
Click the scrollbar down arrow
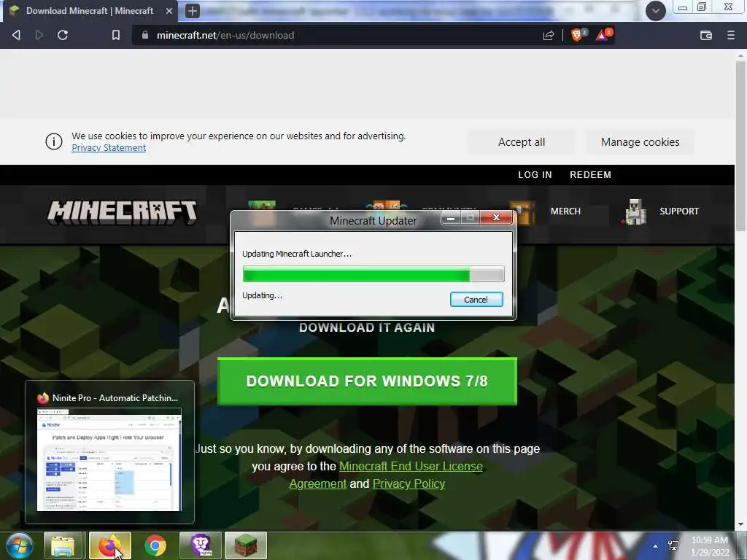(x=740, y=525)
